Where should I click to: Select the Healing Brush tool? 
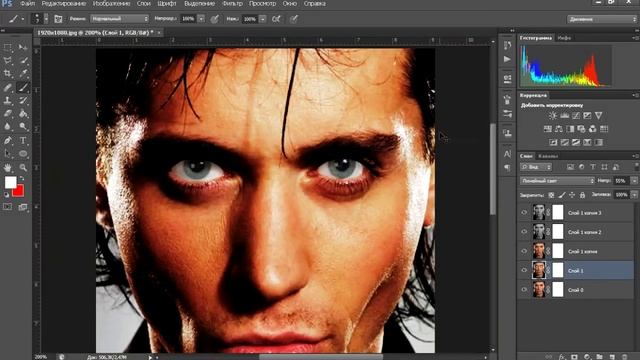7,87
